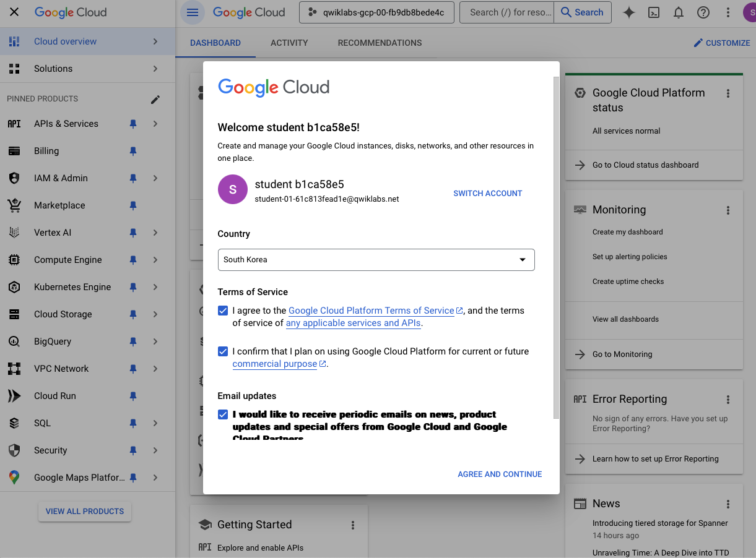
Task: Unpin Cloud Run pin icon
Action: 133,396
